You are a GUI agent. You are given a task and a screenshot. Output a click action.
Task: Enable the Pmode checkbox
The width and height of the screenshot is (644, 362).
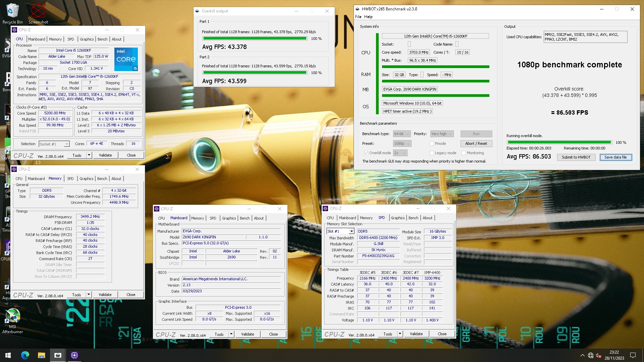[x=432, y=143]
